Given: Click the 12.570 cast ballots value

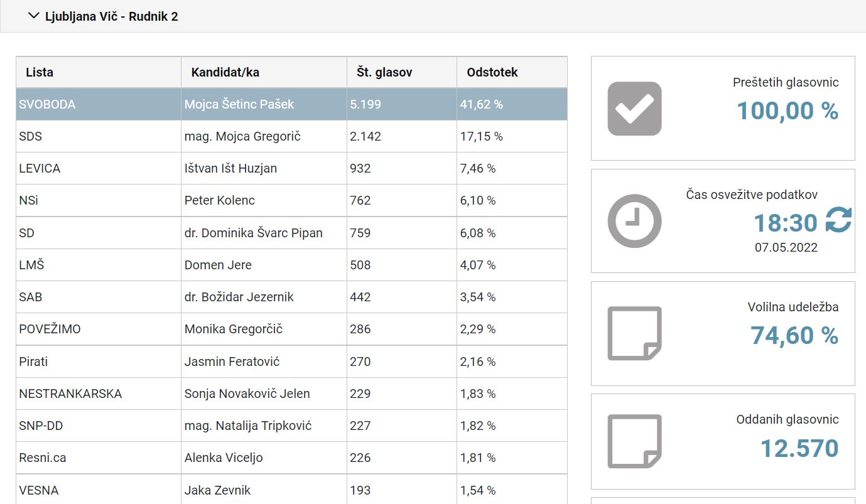Looking at the screenshot, I should pyautogui.click(x=799, y=448).
